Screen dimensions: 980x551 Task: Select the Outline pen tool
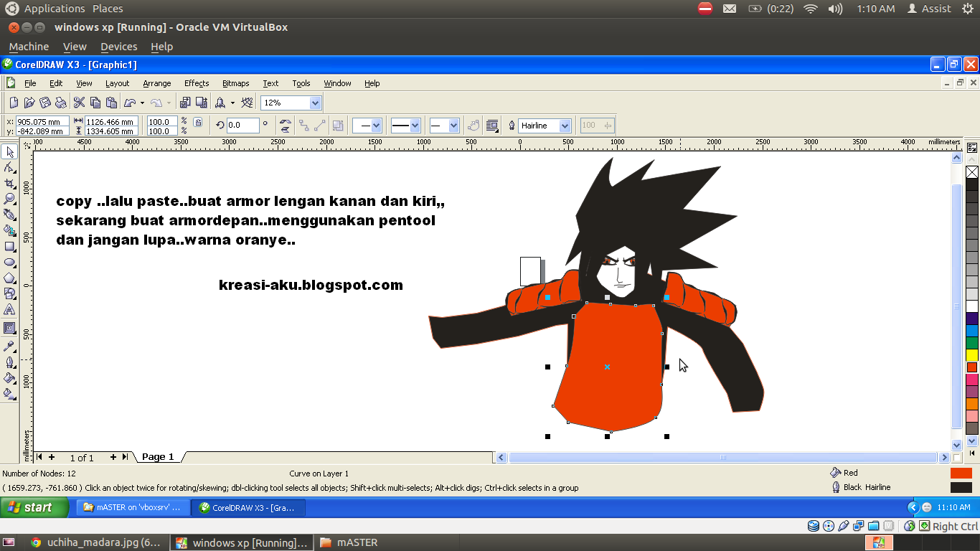[9, 362]
